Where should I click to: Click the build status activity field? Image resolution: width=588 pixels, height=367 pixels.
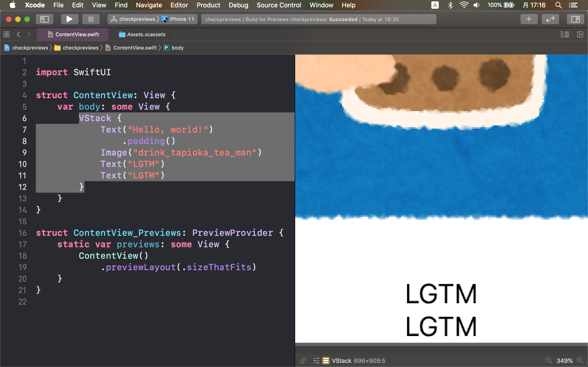pyautogui.click(x=318, y=19)
